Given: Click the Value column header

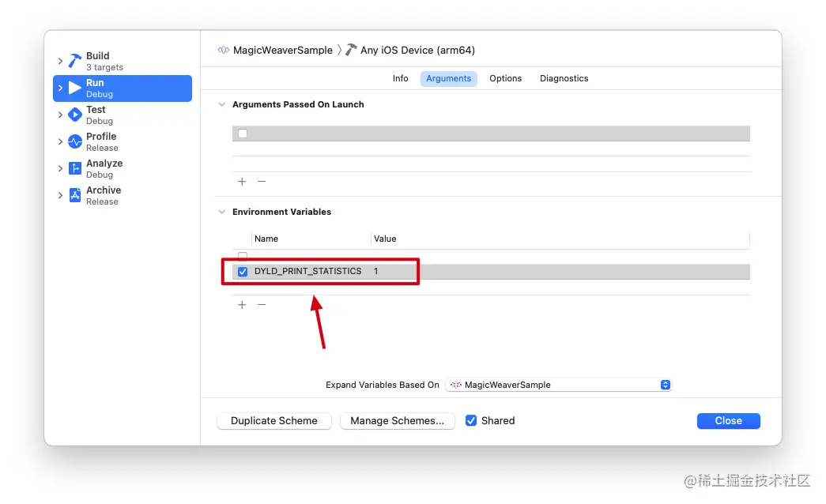Looking at the screenshot, I should coord(385,239).
